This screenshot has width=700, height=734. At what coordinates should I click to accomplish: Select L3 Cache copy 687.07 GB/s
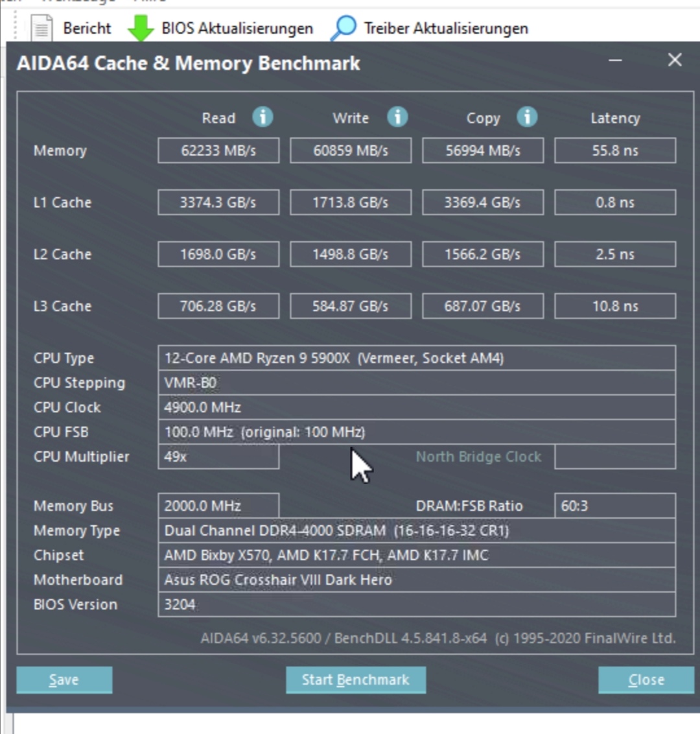click(x=483, y=306)
